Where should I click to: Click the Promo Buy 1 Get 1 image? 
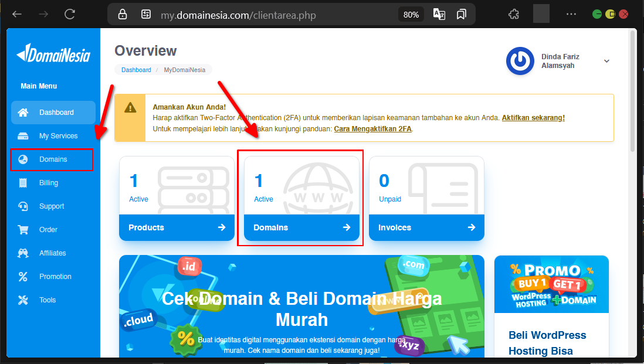(x=551, y=284)
